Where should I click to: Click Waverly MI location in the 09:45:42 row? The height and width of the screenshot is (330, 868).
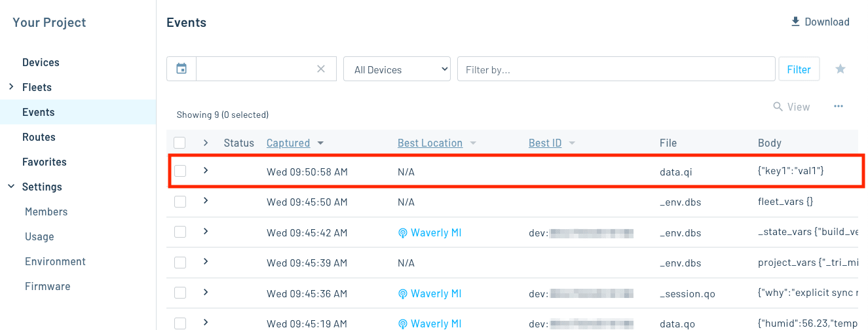(x=430, y=232)
